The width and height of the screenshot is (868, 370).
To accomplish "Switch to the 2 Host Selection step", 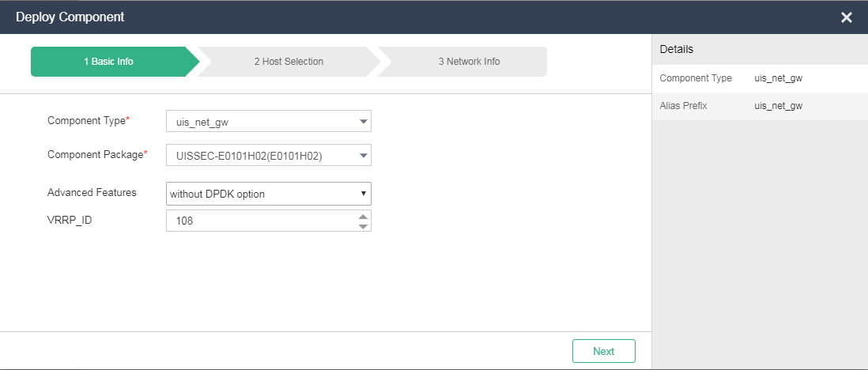I will tap(289, 62).
